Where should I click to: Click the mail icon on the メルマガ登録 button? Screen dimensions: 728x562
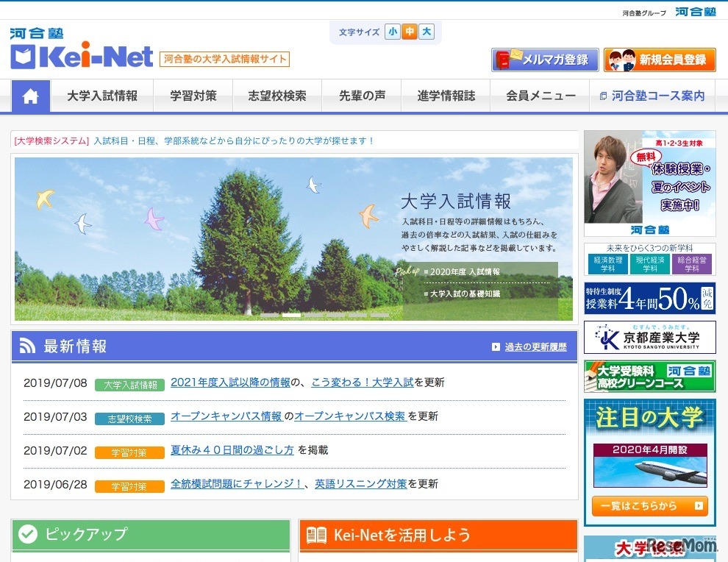click(x=506, y=60)
